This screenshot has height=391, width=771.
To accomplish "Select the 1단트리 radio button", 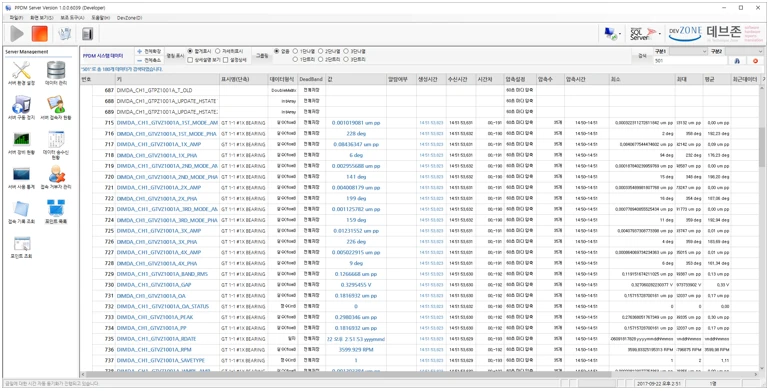I will [x=296, y=60].
